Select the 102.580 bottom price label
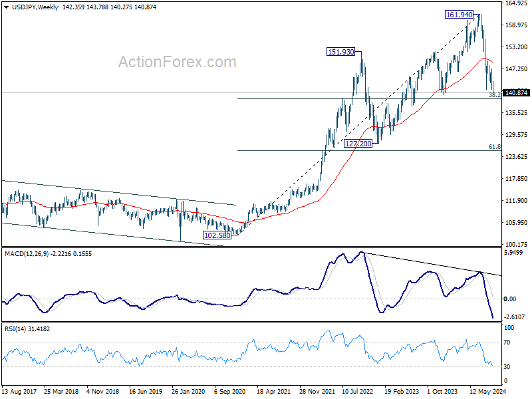This screenshot has height=399, width=532. (x=217, y=235)
